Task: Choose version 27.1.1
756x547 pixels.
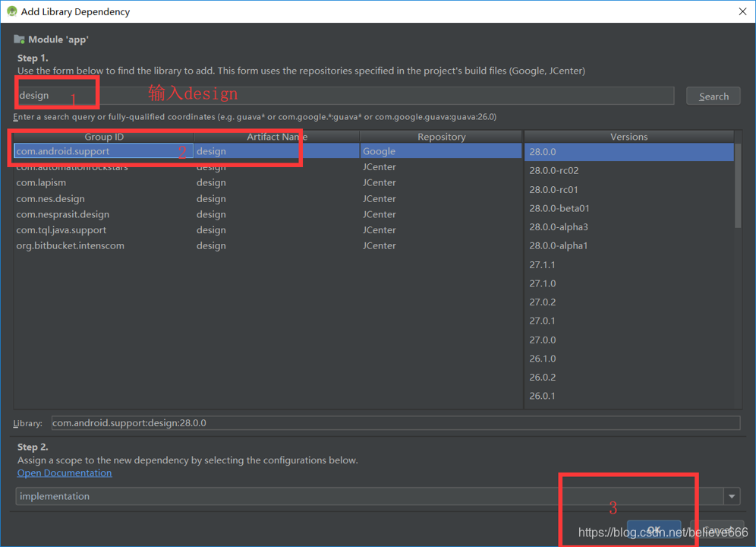Action: pos(628,264)
